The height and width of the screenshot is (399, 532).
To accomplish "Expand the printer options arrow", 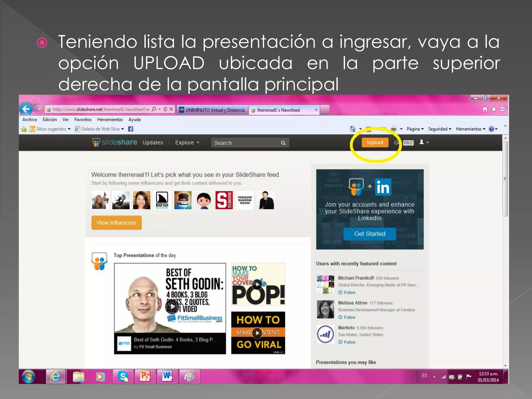I will coord(401,129).
